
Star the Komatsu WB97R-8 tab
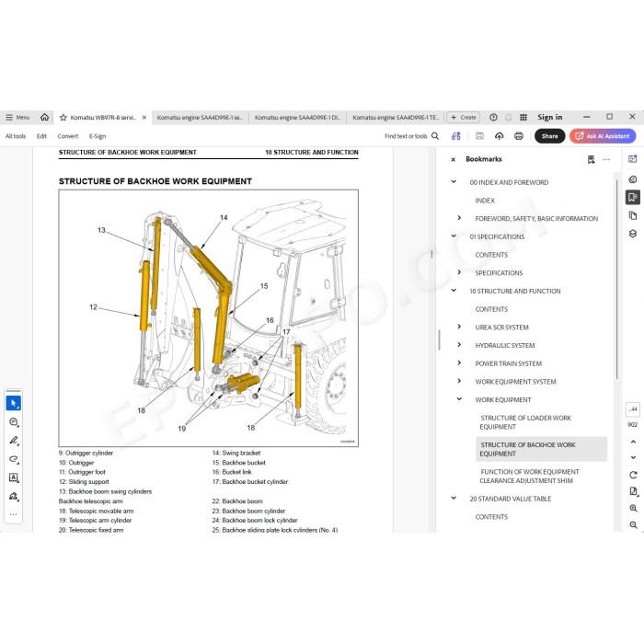(63, 118)
